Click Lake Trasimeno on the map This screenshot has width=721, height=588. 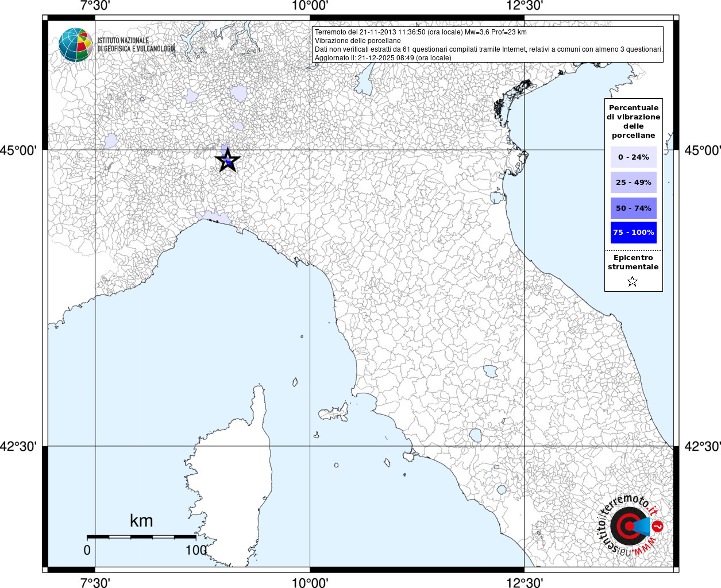pos(490,372)
